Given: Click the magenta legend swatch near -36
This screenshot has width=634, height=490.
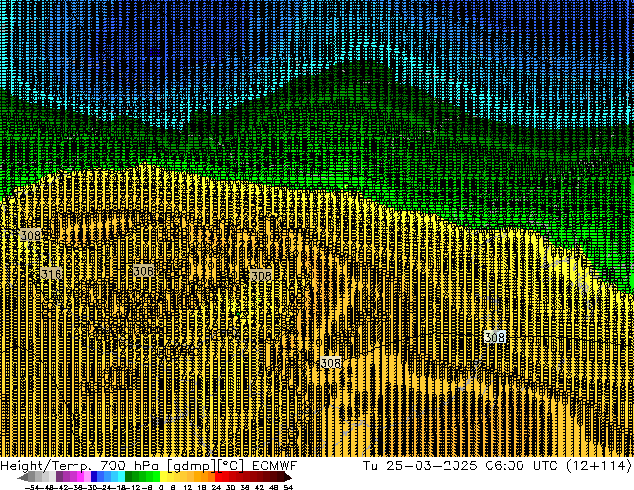Looking at the screenshot, I should pyautogui.click(x=80, y=477).
